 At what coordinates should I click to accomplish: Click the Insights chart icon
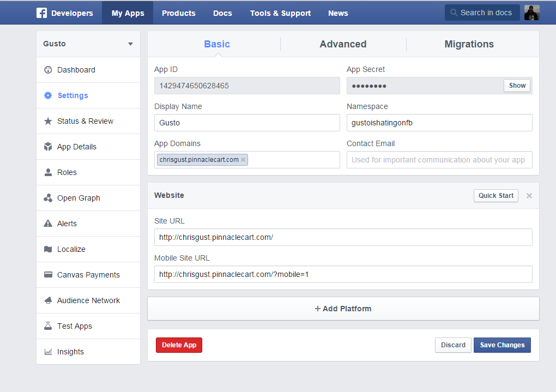coord(48,352)
